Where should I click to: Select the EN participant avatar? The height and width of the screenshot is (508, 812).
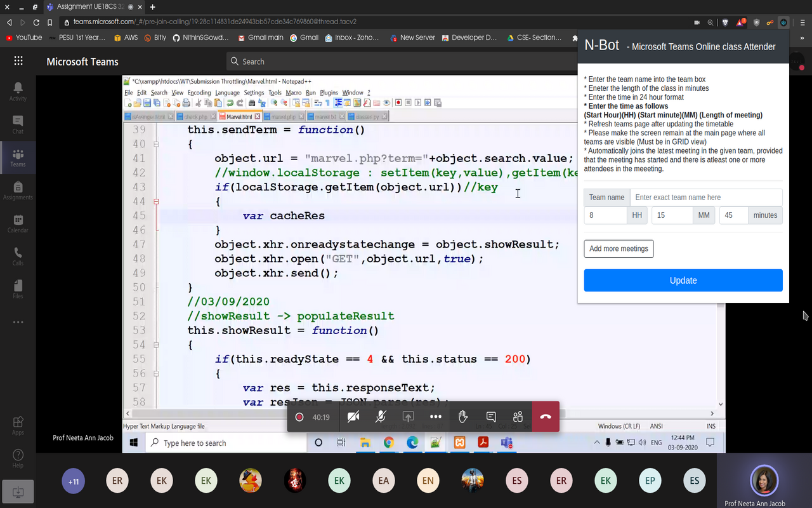click(428, 481)
